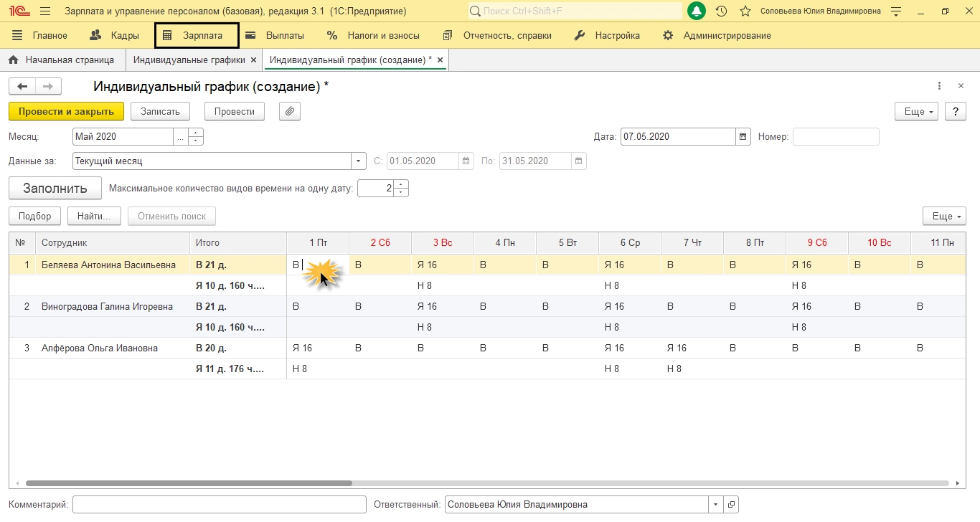Click the В 20 д. total cell
The height and width of the screenshot is (522, 980).
click(x=238, y=348)
